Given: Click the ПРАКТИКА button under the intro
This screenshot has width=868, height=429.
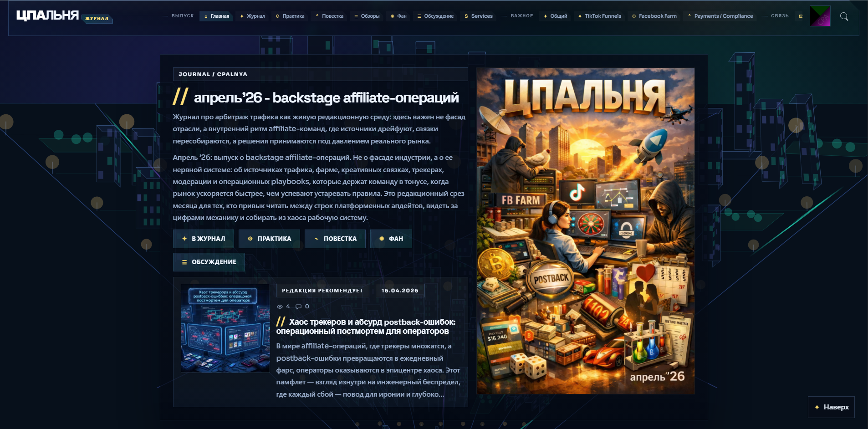Looking at the screenshot, I should tap(269, 239).
